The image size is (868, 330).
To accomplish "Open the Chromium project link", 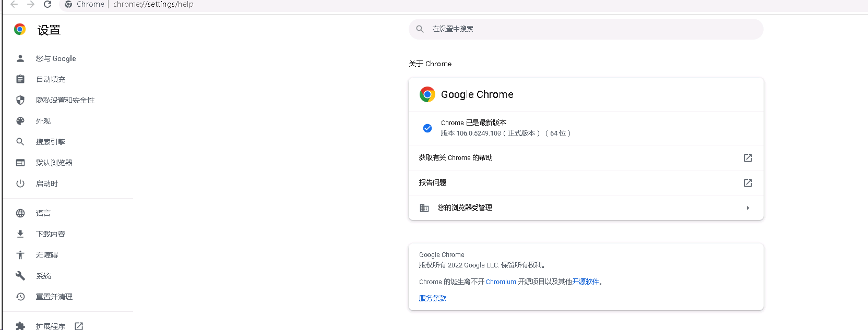I will [501, 282].
